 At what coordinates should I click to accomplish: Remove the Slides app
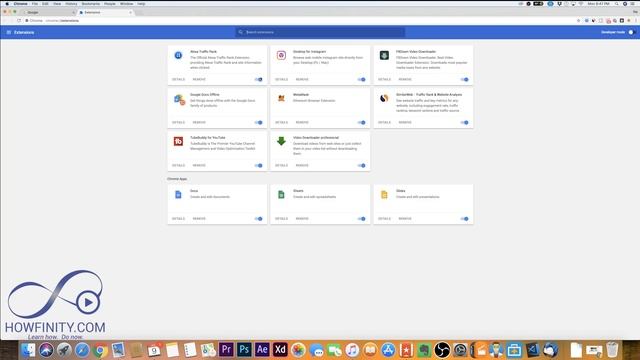[x=405, y=219]
